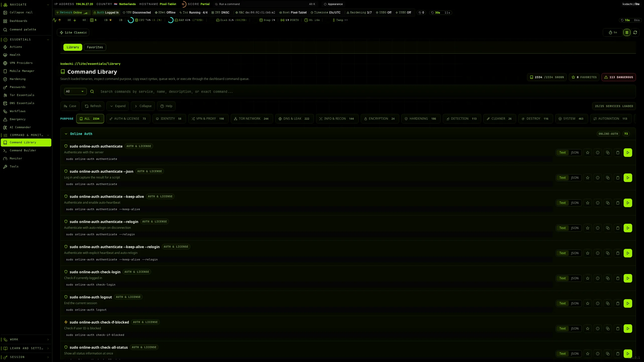Click the RAM usage gauge
This screenshot has width=644, height=362.
point(170,20)
